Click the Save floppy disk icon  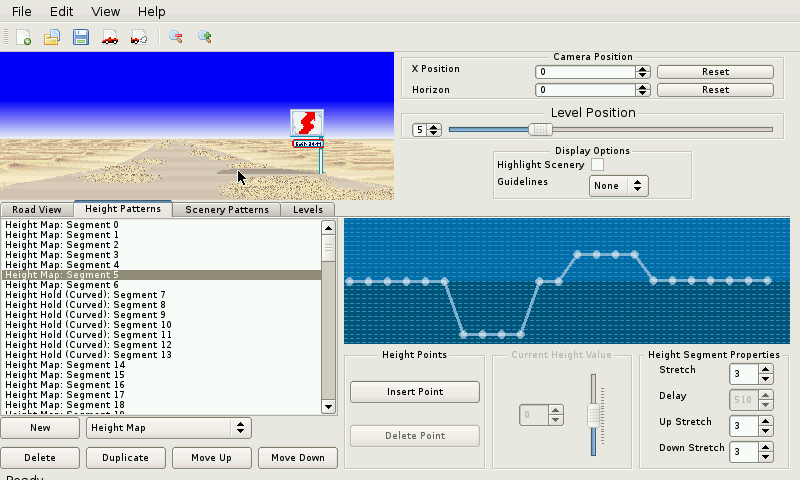(81, 37)
